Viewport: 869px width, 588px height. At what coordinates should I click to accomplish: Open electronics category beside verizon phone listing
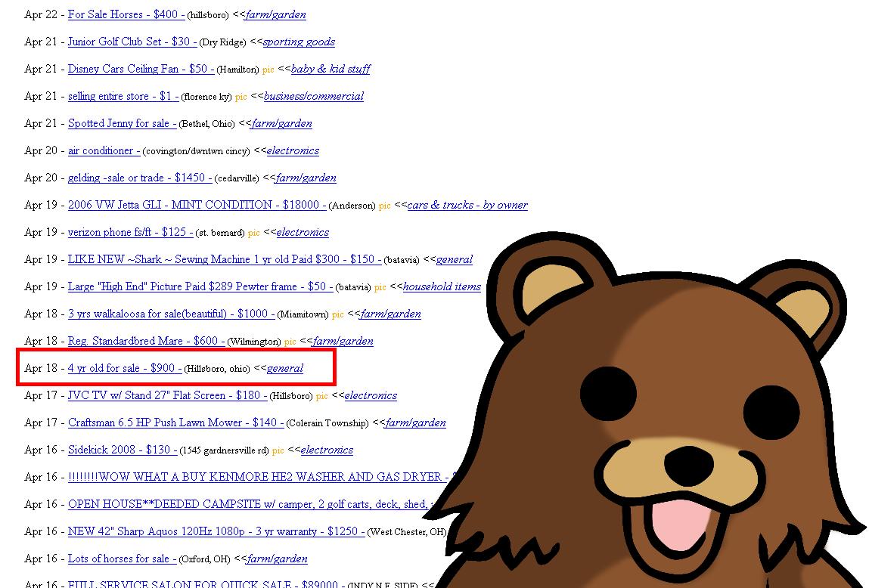(303, 232)
